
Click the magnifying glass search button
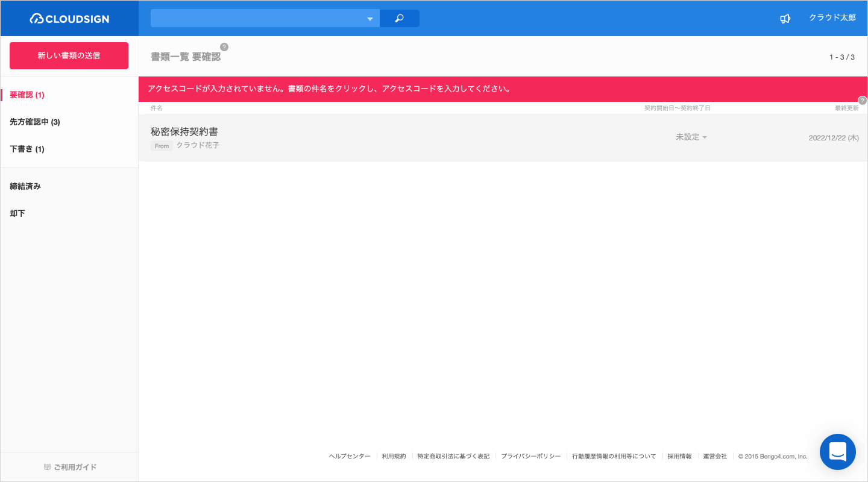[x=399, y=19]
